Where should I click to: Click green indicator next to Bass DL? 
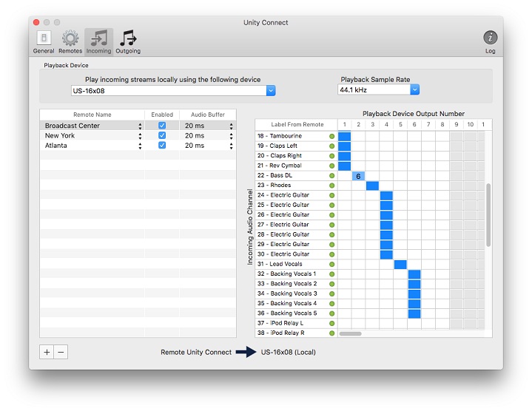tap(331, 176)
